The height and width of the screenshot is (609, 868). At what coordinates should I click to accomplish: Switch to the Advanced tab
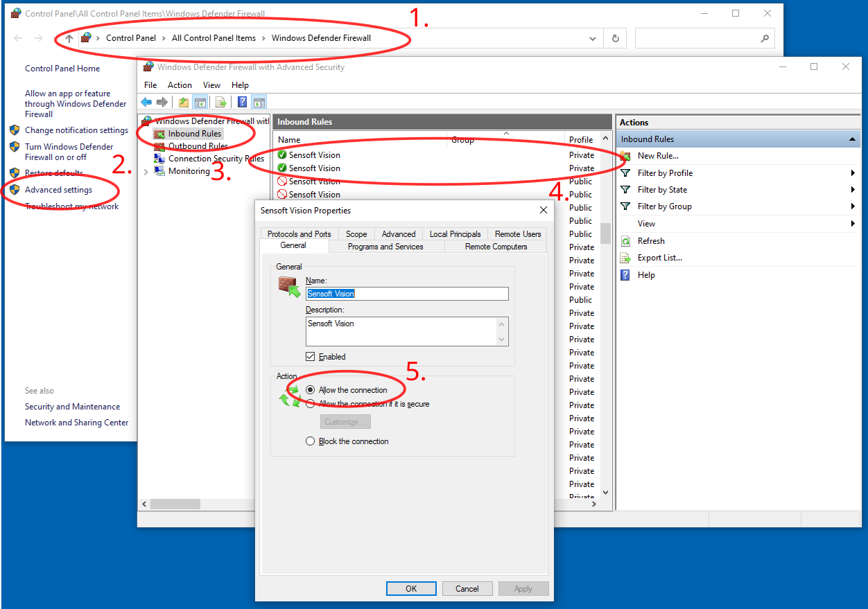pos(399,234)
